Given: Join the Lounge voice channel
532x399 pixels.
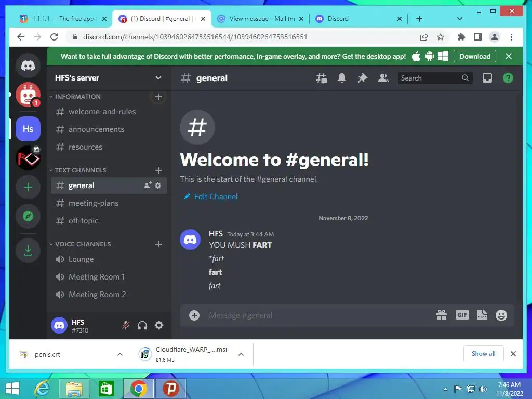Looking at the screenshot, I should tap(109, 259).
